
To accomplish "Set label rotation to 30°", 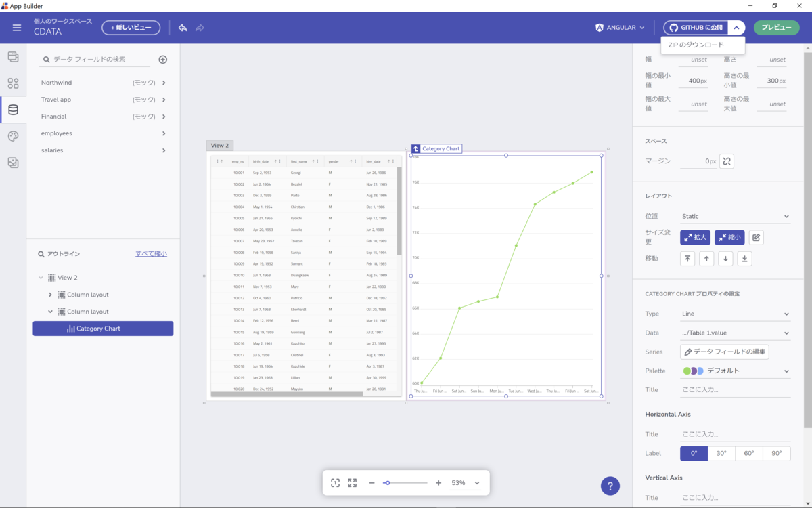I will (x=721, y=454).
